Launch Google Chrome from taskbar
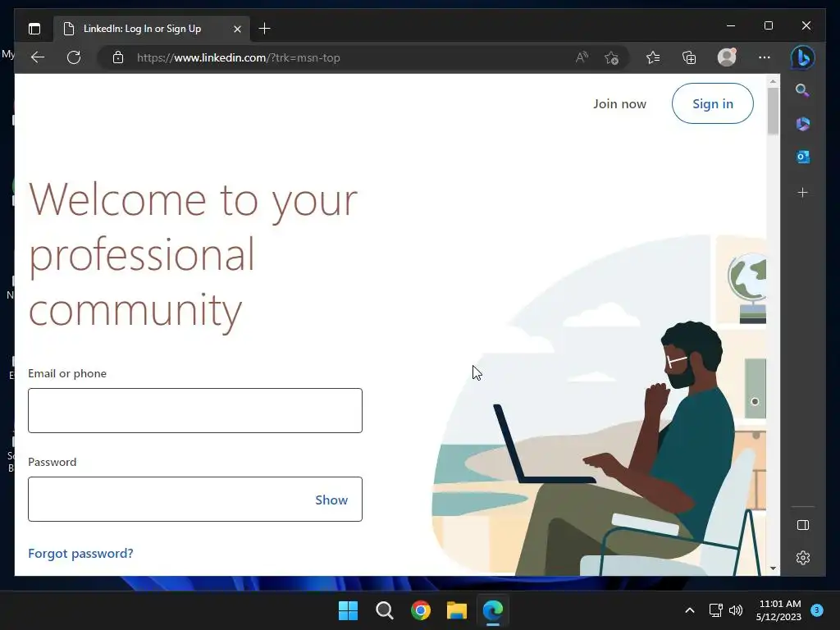Viewport: 840px width, 630px height. 421,610
